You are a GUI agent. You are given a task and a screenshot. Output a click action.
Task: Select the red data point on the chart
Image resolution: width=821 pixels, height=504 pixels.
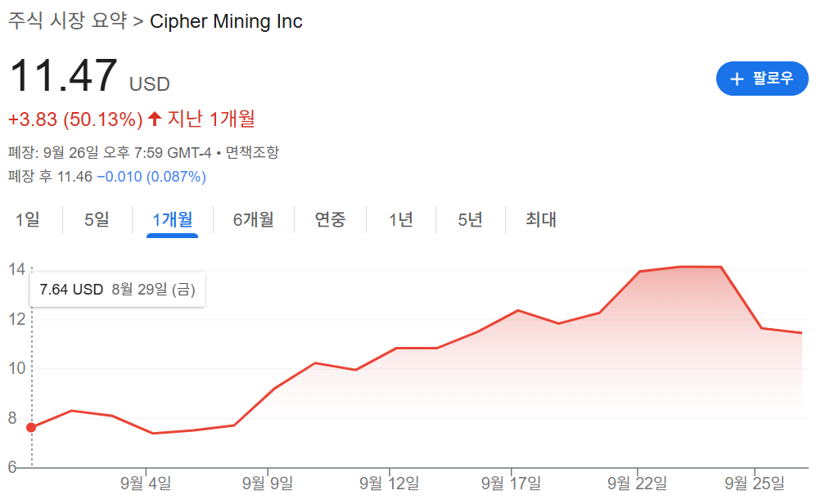[31, 426]
